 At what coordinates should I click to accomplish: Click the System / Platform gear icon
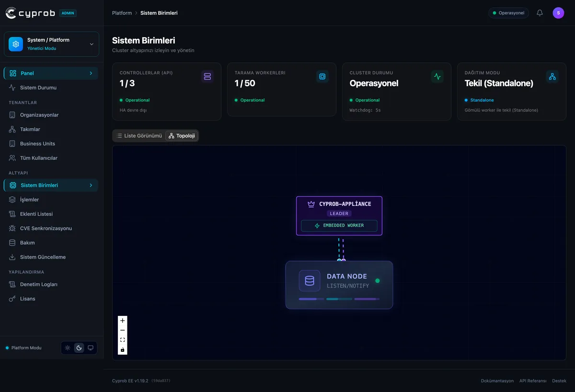[16, 44]
